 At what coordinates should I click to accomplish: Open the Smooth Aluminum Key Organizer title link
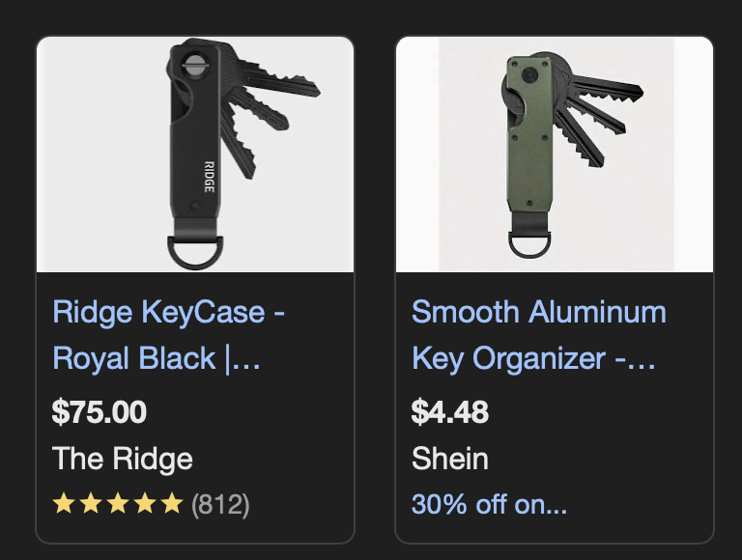[x=538, y=335]
